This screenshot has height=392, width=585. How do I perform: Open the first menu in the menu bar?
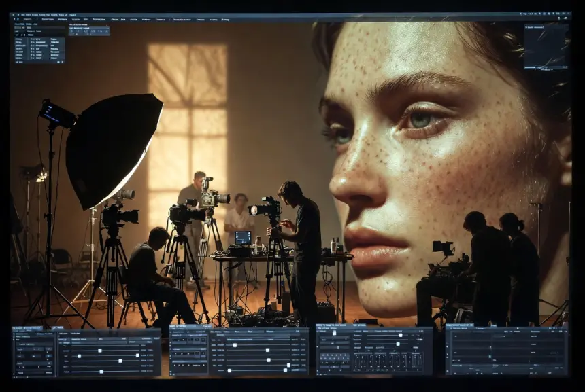tap(24, 14)
